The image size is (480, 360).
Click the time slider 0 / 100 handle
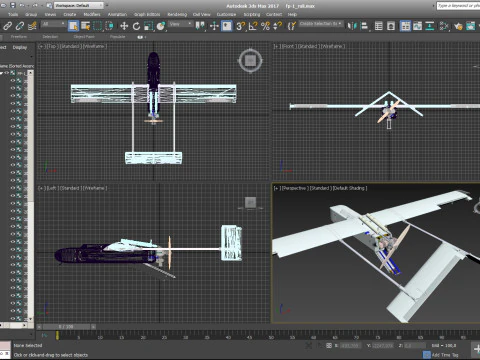(x=66, y=327)
